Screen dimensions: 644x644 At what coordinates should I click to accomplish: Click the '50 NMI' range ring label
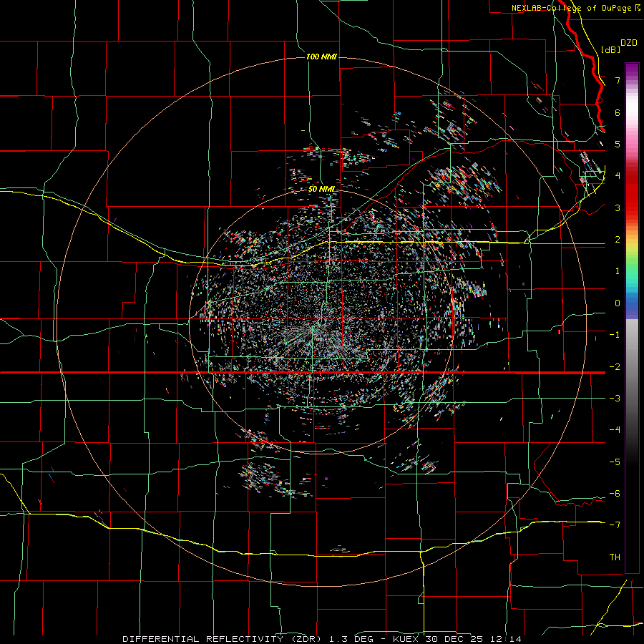(x=321, y=190)
